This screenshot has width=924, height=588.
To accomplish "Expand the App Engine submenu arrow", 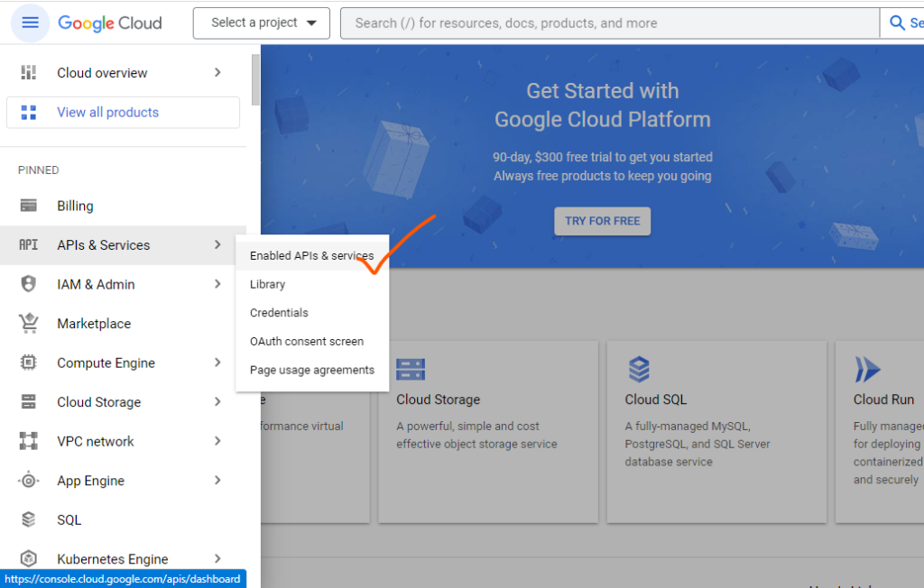I will 217,480.
